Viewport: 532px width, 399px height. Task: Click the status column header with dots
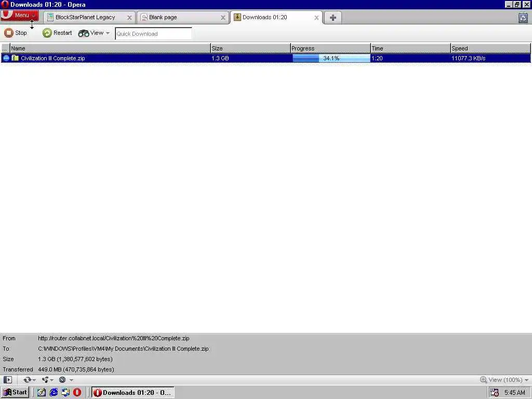(x=5, y=48)
